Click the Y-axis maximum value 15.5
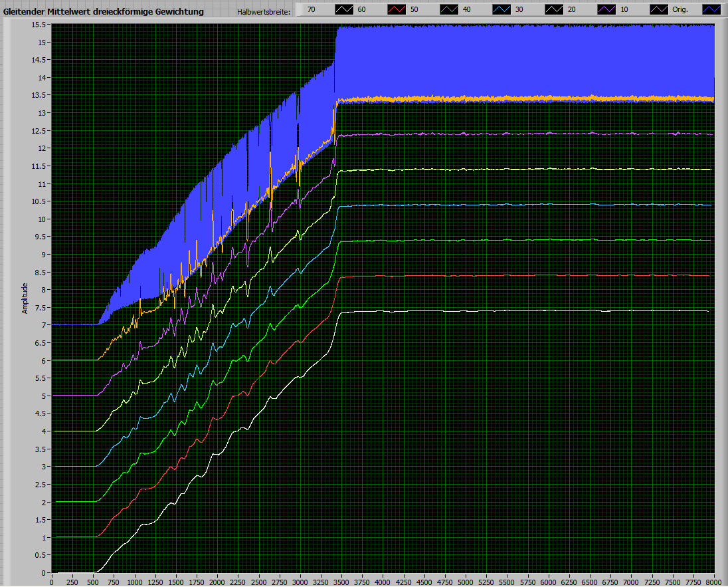Viewport: 728px width, 587px height. tap(38, 25)
